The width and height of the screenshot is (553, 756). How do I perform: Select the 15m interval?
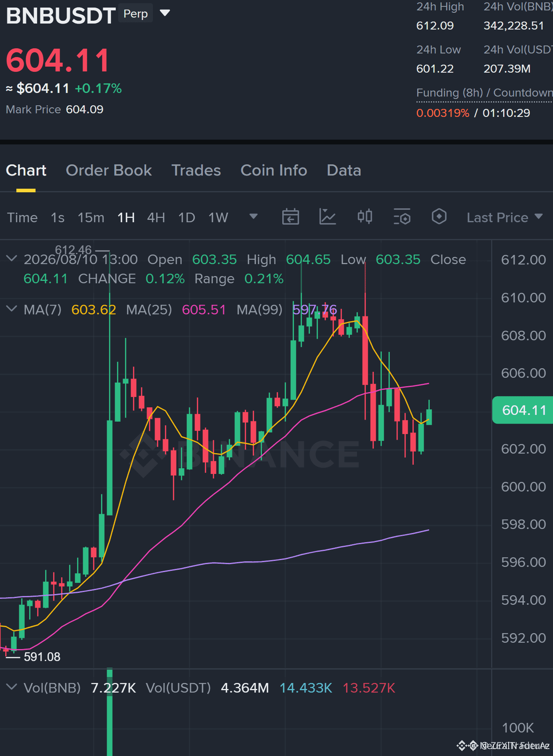(91, 217)
